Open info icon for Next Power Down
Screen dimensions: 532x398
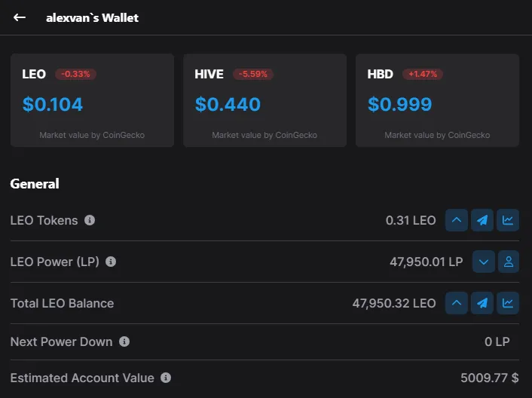coord(124,341)
